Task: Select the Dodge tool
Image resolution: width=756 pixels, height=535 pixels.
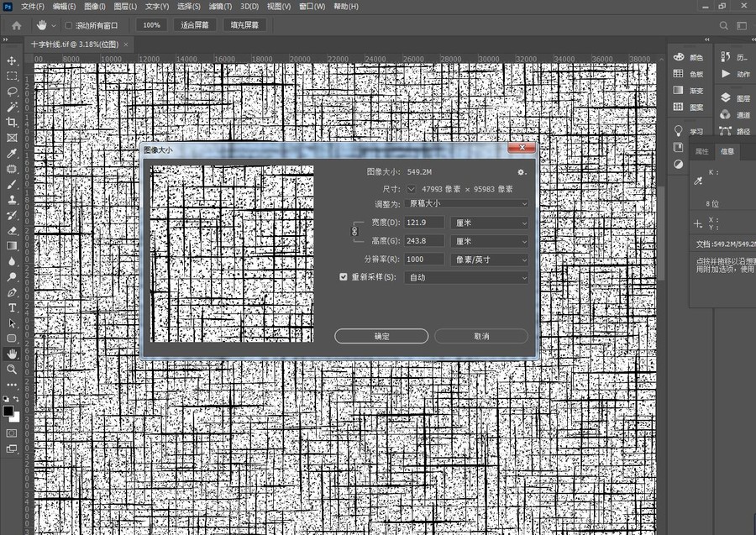Action: pyautogui.click(x=12, y=276)
